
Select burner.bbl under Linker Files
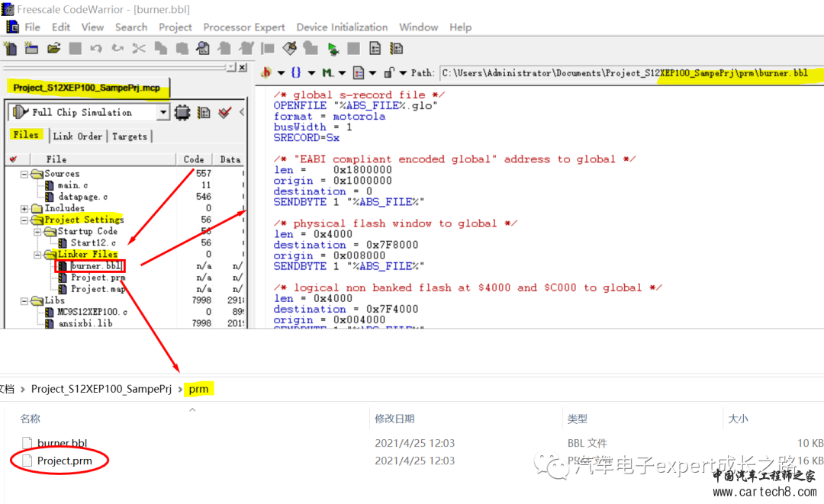pyautogui.click(x=96, y=266)
